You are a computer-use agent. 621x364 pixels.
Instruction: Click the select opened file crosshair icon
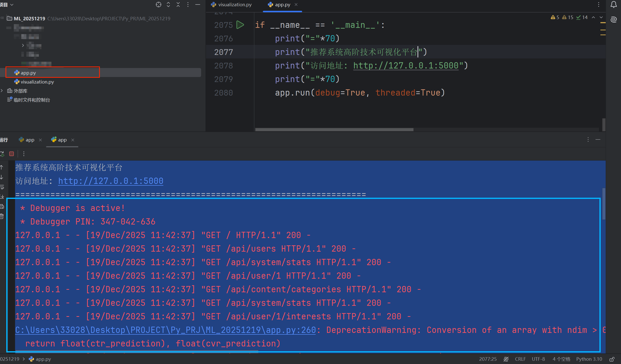pos(158,5)
